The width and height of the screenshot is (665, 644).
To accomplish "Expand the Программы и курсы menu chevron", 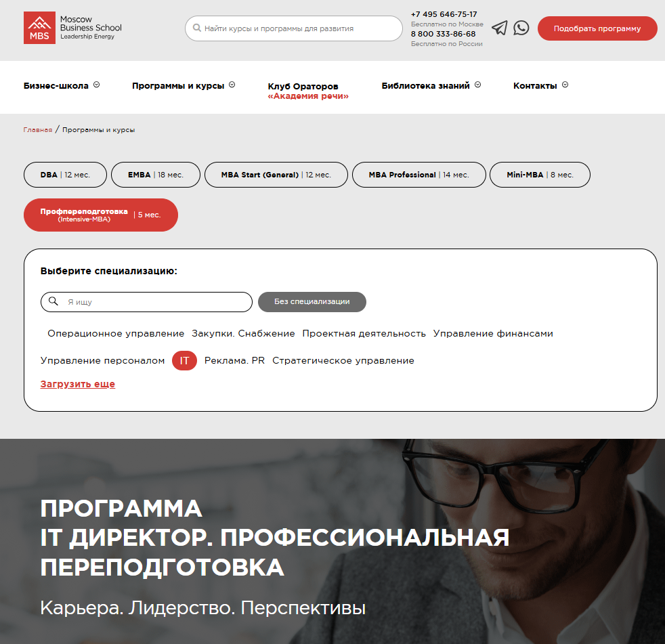I will pos(232,85).
